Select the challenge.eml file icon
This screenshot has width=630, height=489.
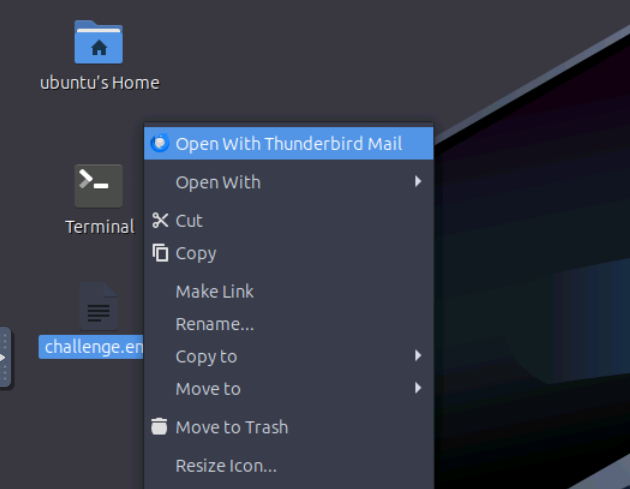tap(98, 306)
